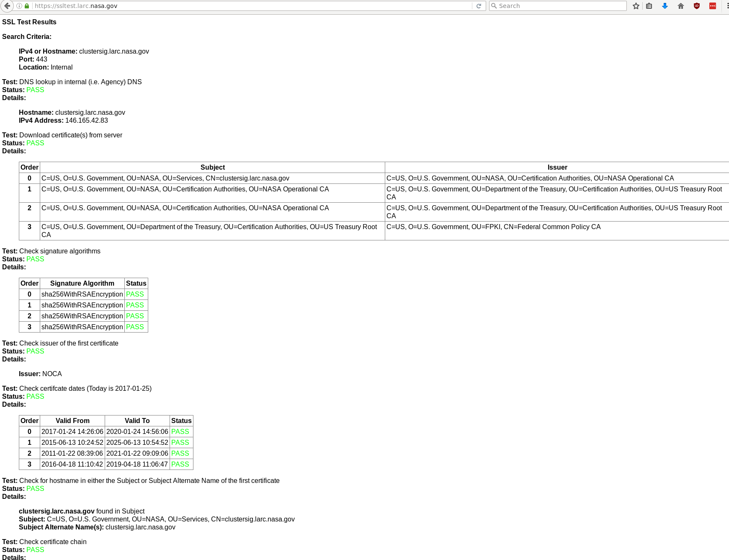Open the uBlock Origin shield icon
The height and width of the screenshot is (560, 729).
coord(697,6)
